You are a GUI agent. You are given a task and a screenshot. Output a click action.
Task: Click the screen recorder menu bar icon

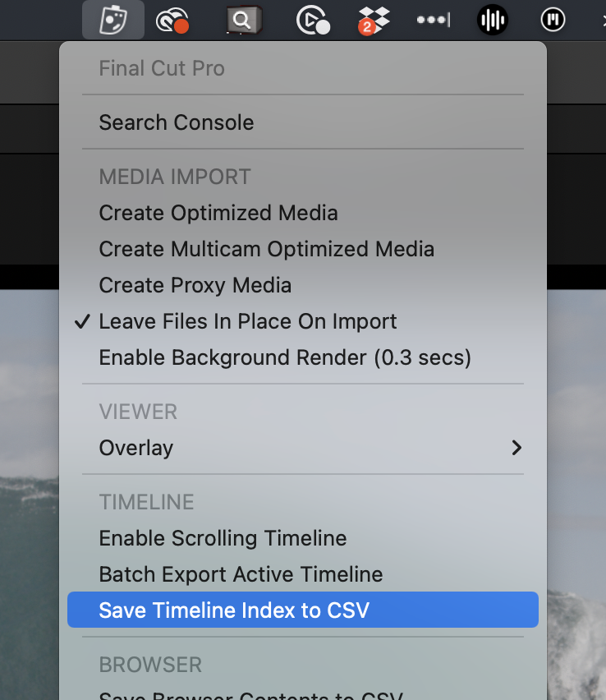pyautogui.click(x=313, y=20)
